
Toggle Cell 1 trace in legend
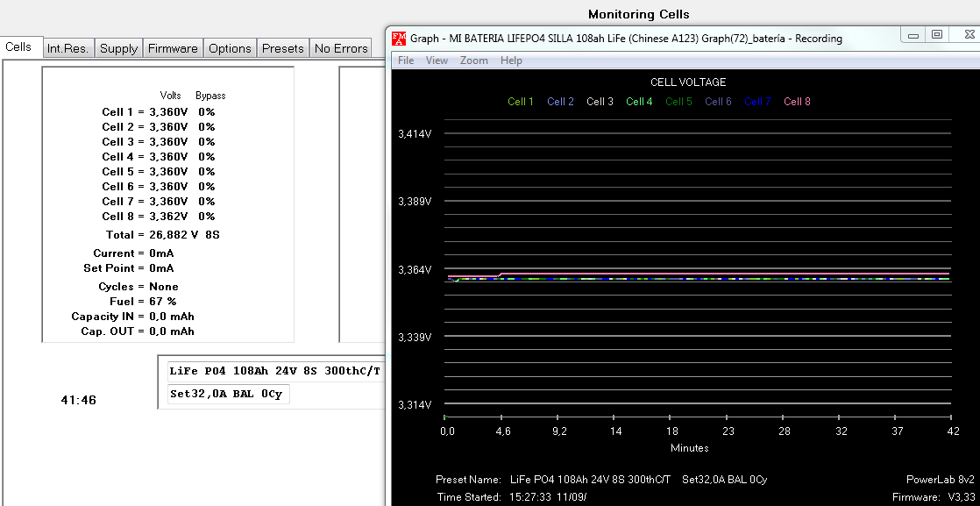[521, 102]
